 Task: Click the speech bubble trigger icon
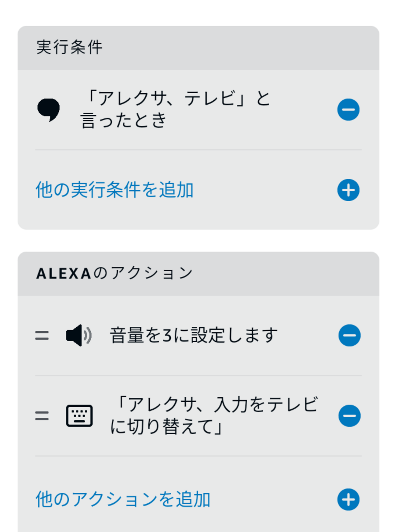click(49, 110)
